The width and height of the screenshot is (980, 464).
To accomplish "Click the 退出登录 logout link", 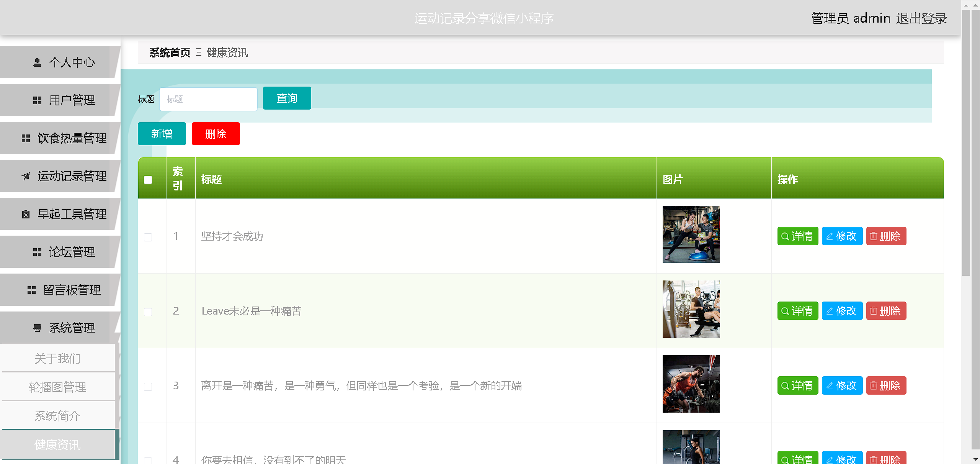I will [x=921, y=18].
